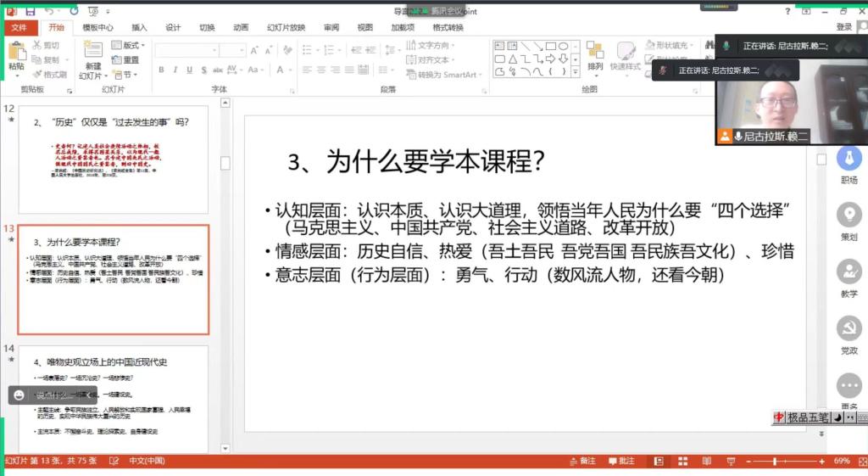The image size is (868, 476).
Task: Toggle the notes (备注) pane
Action: pyautogui.click(x=581, y=462)
